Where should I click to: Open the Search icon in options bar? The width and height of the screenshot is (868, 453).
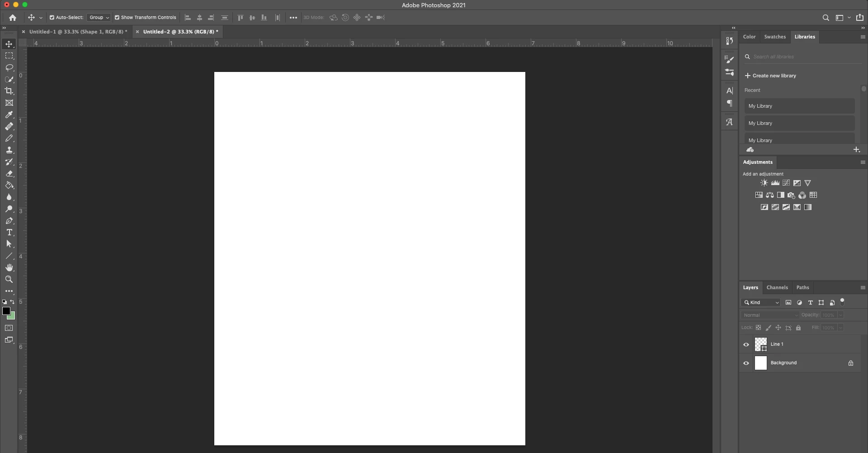click(826, 18)
